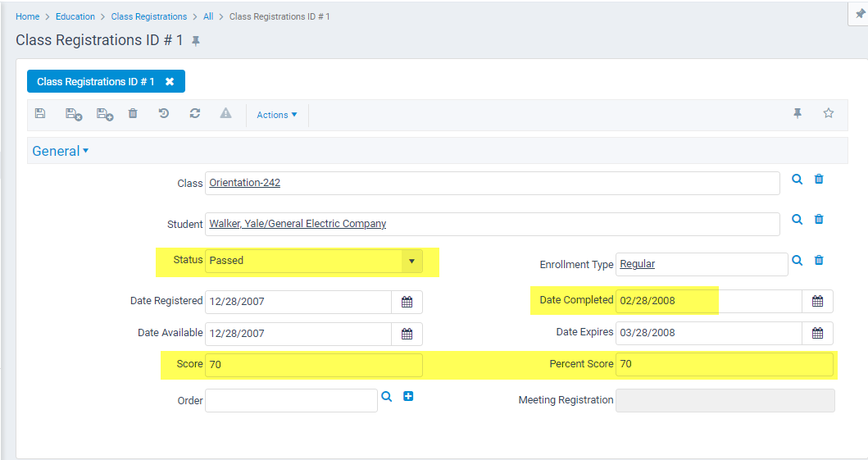The width and height of the screenshot is (868, 460).
Task: Click the Date Expires input field
Action: coord(709,333)
